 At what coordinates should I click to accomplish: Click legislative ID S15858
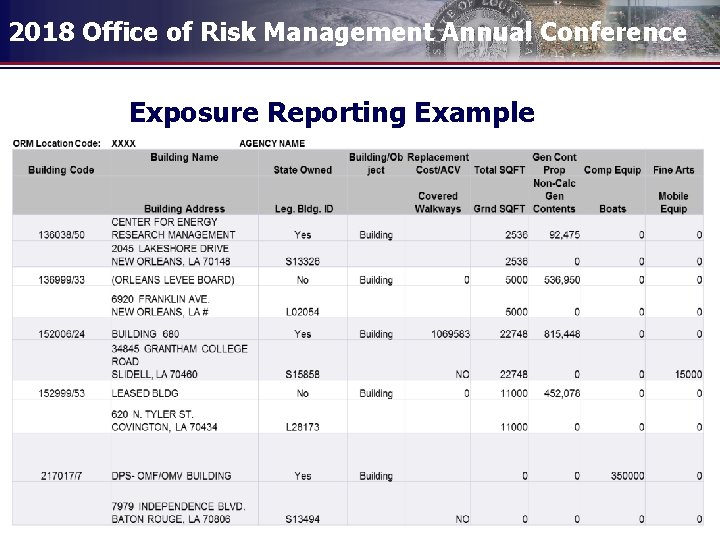tap(302, 375)
